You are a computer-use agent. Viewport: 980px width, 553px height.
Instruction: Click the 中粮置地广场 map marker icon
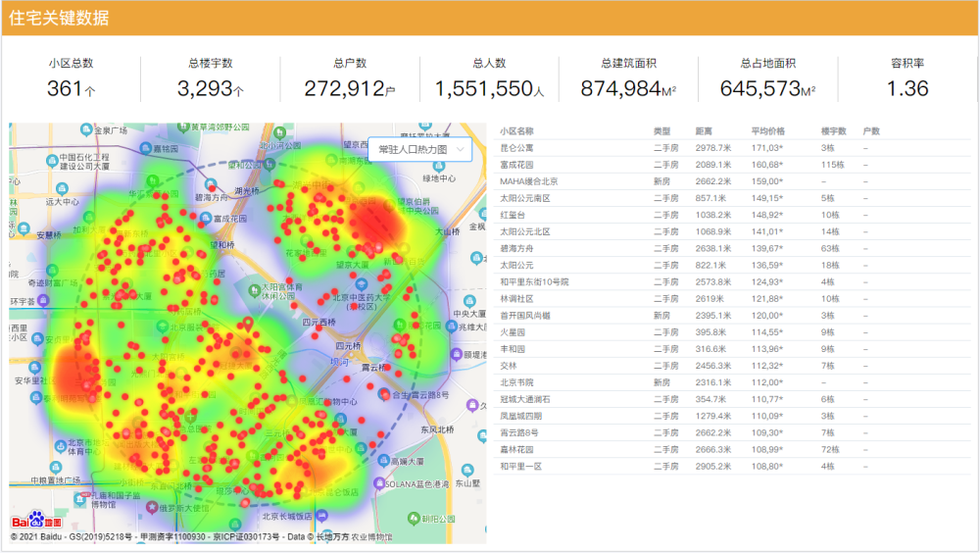(x=56, y=468)
